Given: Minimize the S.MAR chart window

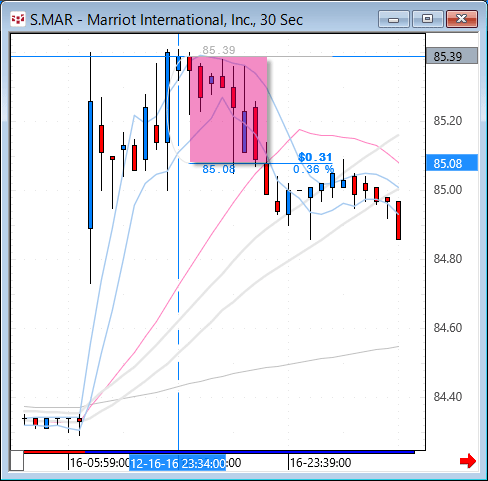Looking at the screenshot, I should pos(394,19).
